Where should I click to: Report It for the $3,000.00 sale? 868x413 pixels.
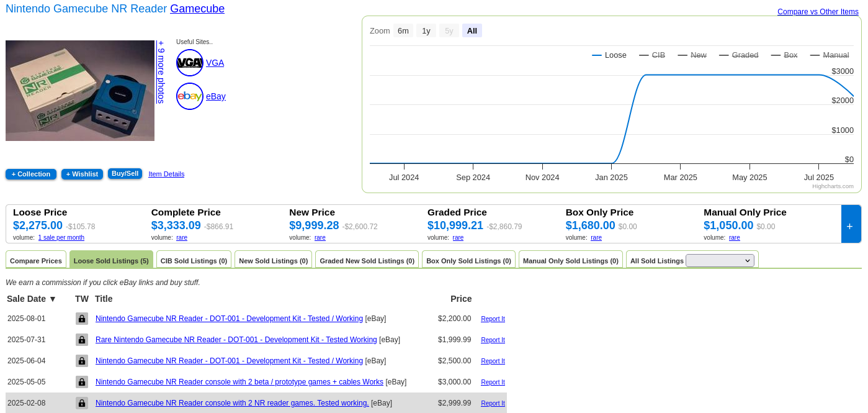tap(493, 383)
